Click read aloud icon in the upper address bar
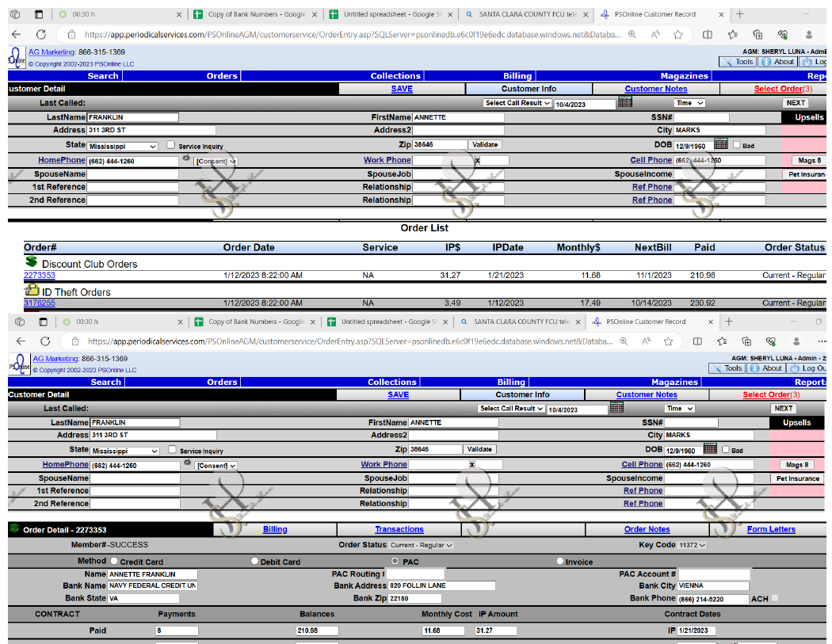 click(655, 35)
